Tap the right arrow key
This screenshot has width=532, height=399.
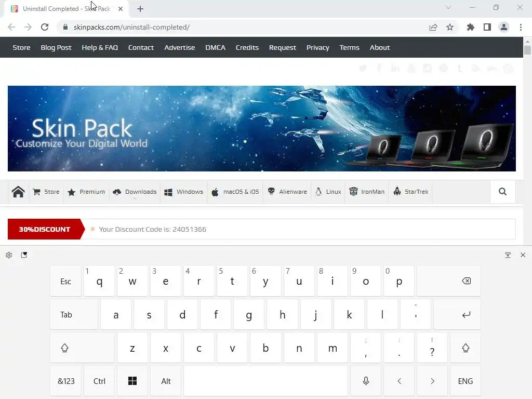point(432,381)
